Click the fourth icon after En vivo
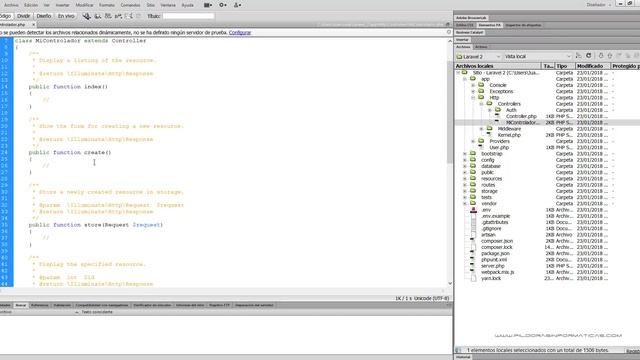This screenshot has height=360, width=640. (x=118, y=16)
